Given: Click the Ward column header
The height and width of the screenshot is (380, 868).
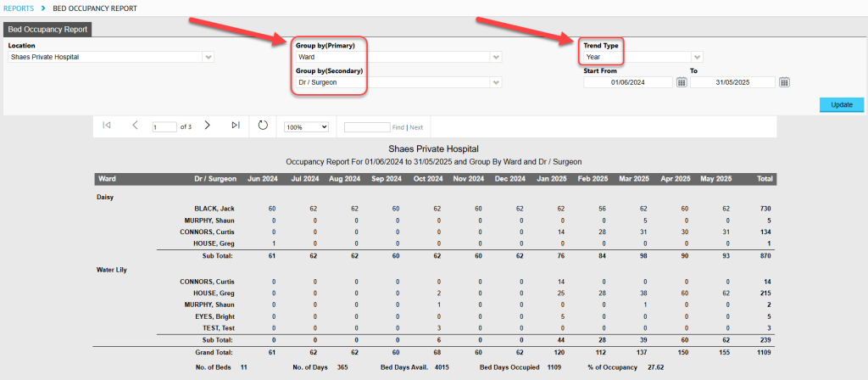Looking at the screenshot, I should 107,179.
